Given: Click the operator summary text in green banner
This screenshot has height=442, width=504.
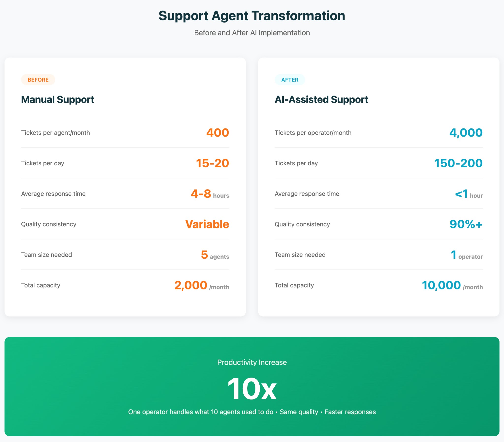Looking at the screenshot, I should (x=252, y=412).
